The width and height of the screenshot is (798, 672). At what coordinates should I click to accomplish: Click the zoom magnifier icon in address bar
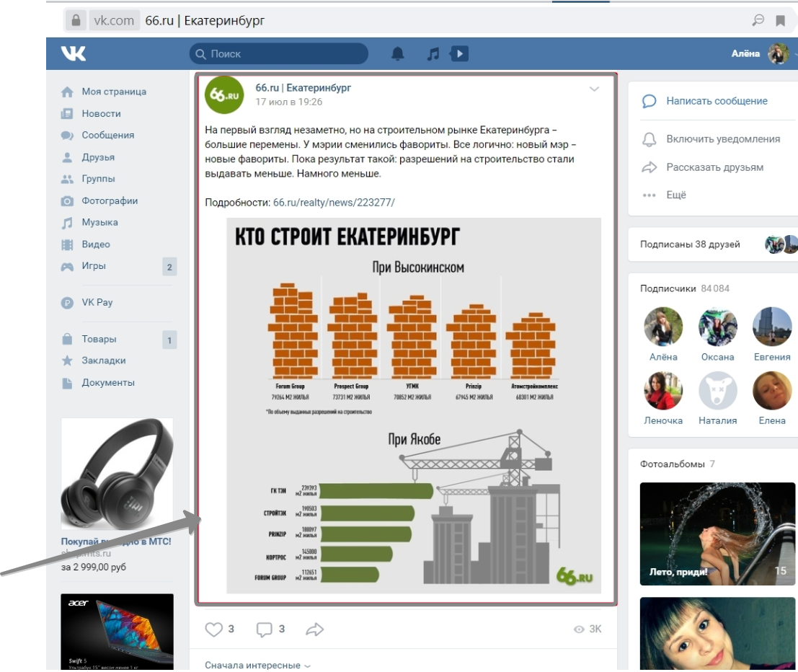758,20
